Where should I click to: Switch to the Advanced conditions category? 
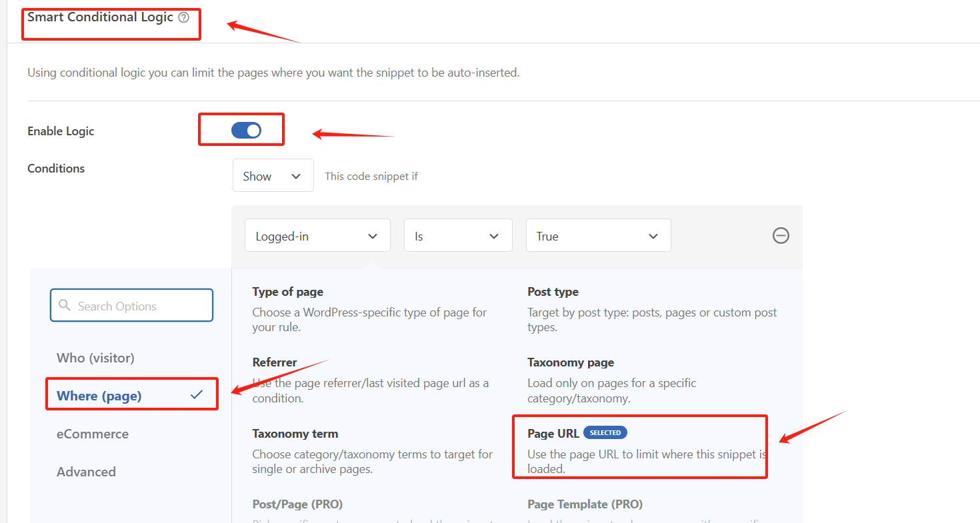(x=86, y=471)
